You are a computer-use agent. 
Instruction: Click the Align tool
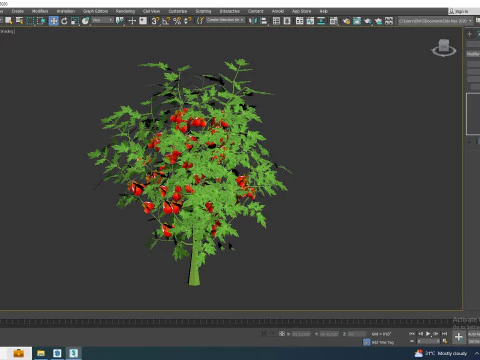(264, 21)
